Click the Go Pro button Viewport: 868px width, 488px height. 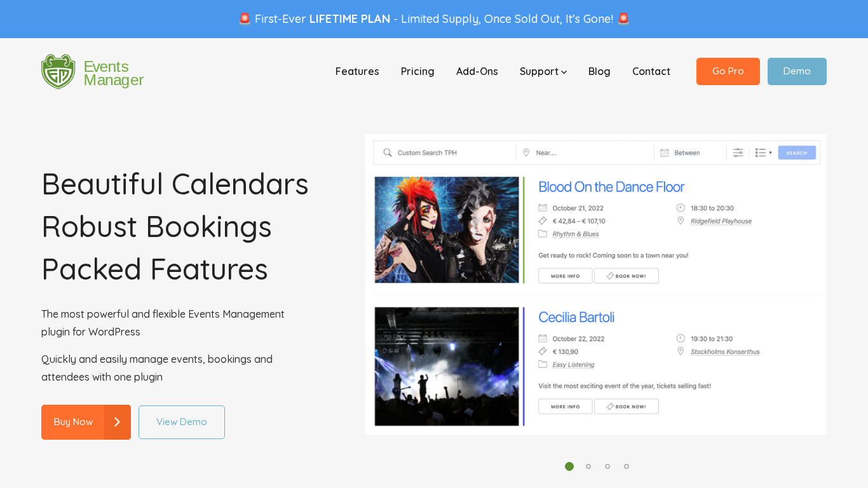(728, 71)
